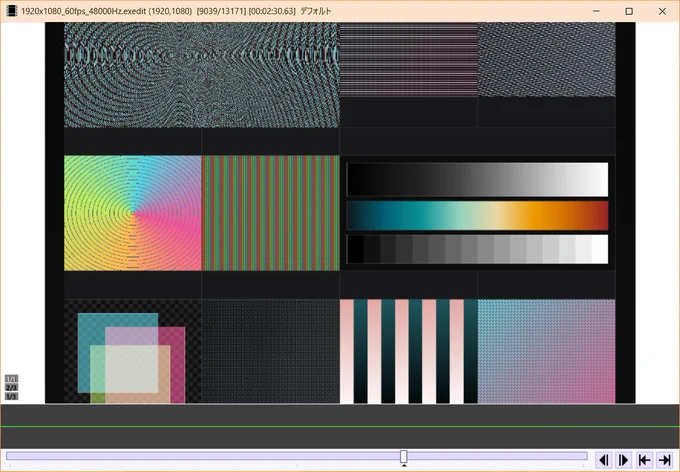
Task: Jump to the last frame button
Action: click(x=665, y=460)
